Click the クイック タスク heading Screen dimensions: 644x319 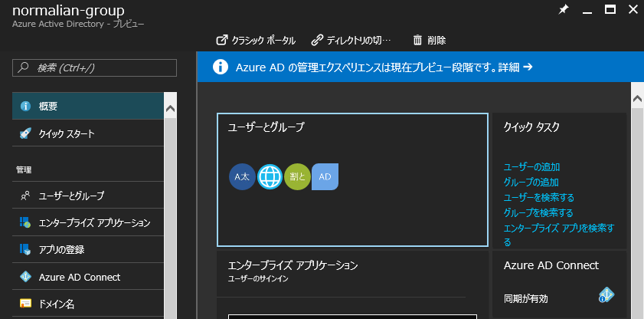[x=531, y=127]
